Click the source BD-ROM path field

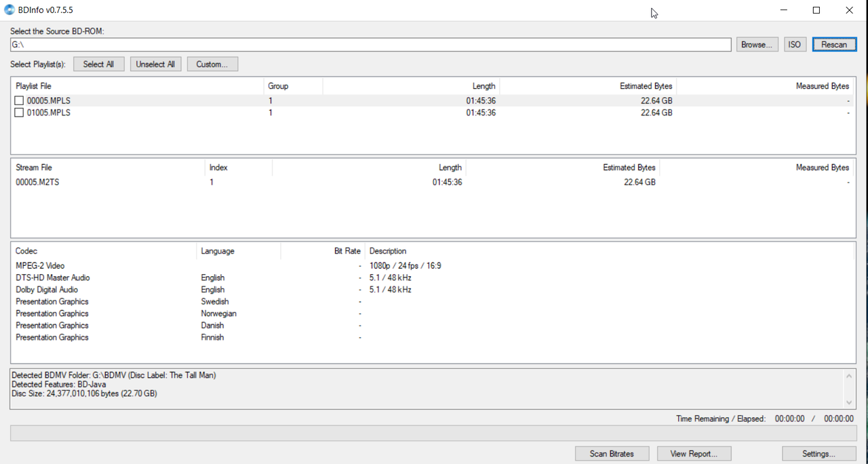370,45
